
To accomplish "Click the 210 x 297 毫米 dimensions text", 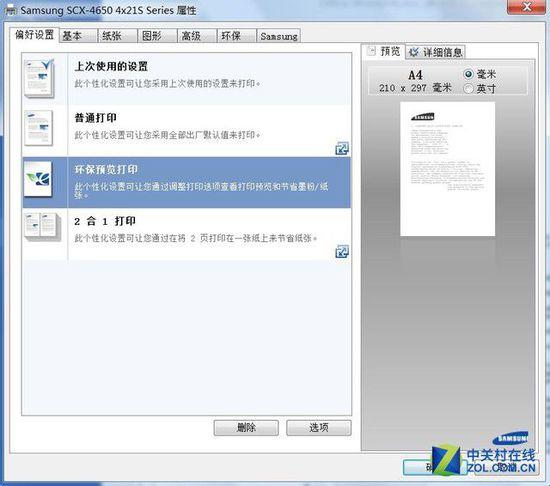I will click(x=415, y=88).
